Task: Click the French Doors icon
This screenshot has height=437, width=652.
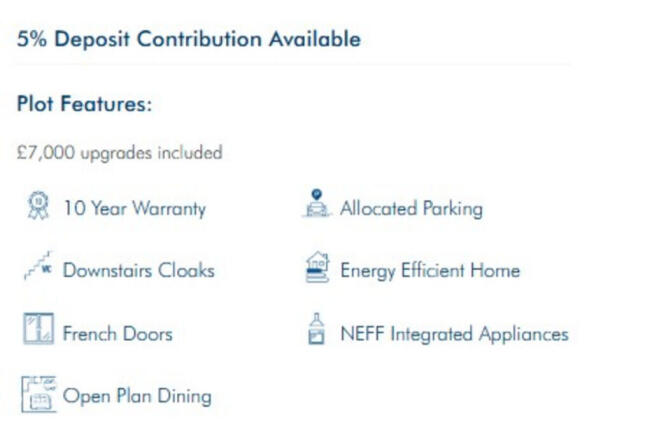Action: (39, 329)
